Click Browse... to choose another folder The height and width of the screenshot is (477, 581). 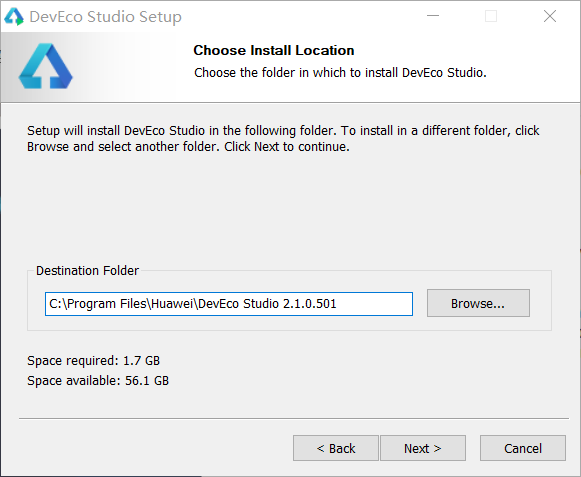coord(478,303)
